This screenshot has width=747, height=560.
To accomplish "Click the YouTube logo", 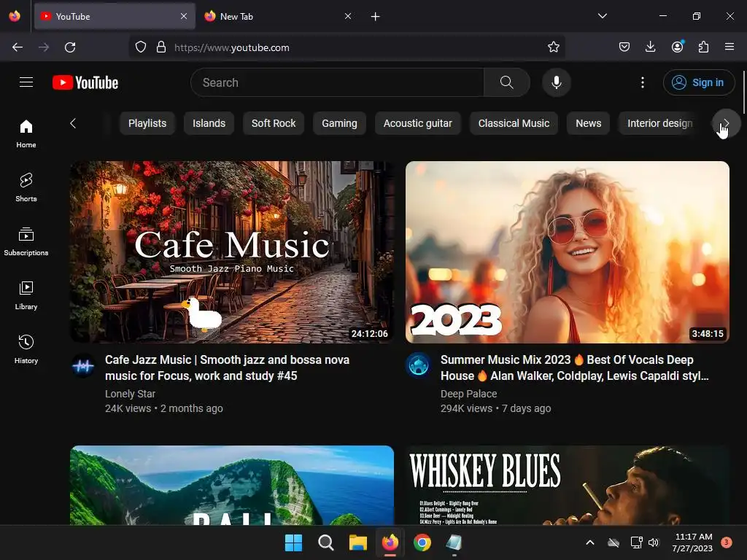I will pos(85,82).
